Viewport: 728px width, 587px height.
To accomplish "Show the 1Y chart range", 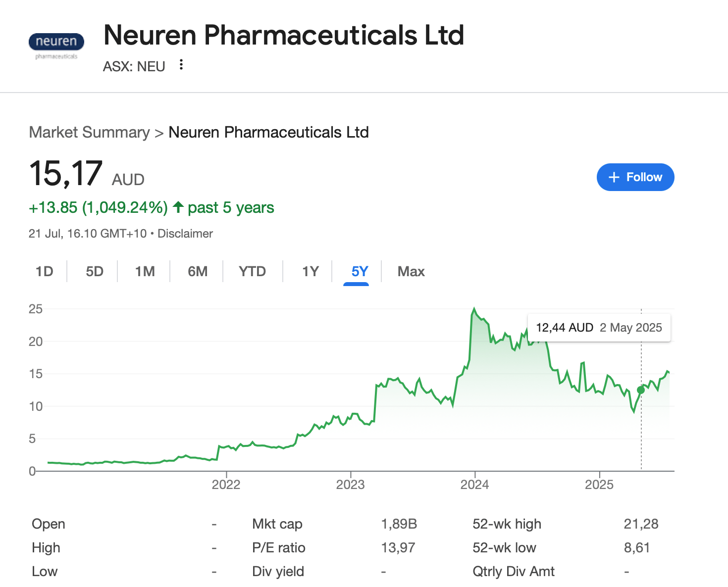I will [x=311, y=271].
